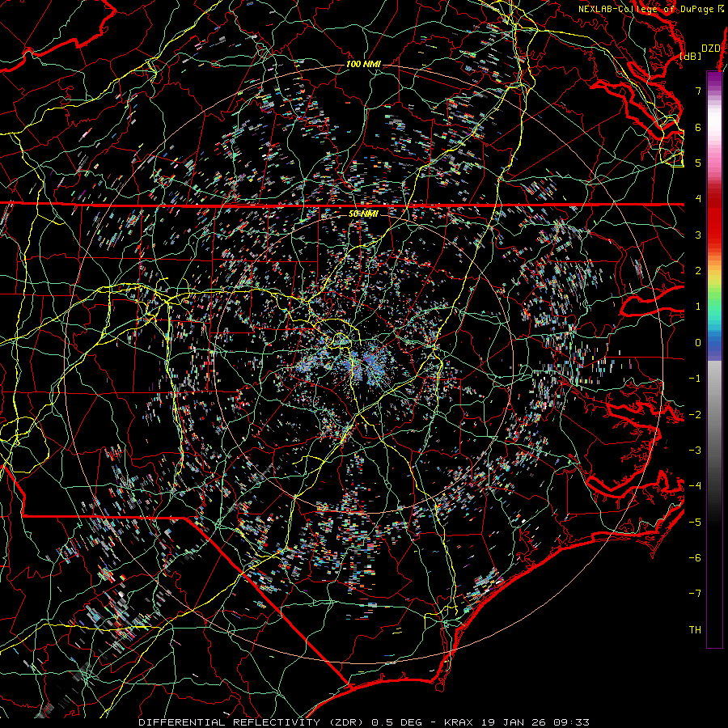Viewport: 728px width, 728px height.
Task: Click the "KRAX" station identifier
Action: (459, 722)
